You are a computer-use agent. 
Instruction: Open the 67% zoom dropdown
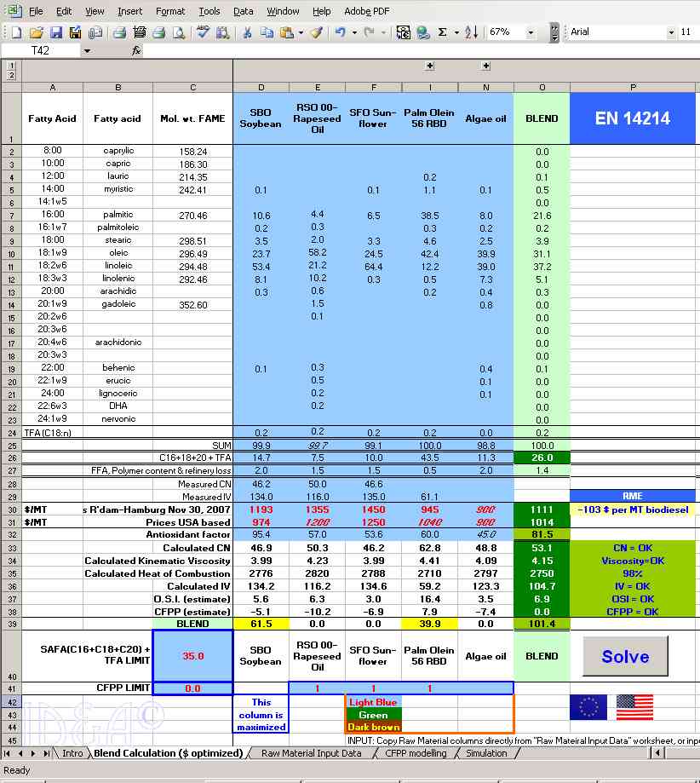click(531, 33)
